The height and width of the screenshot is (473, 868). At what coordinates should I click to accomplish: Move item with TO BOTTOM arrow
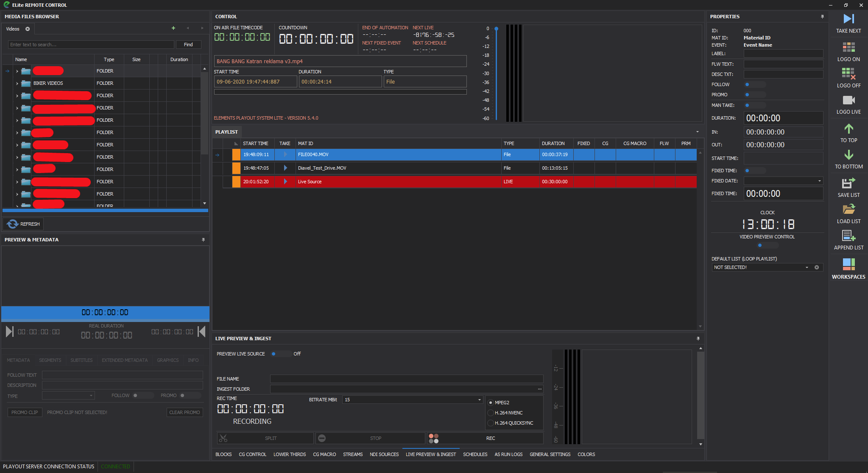point(848,155)
